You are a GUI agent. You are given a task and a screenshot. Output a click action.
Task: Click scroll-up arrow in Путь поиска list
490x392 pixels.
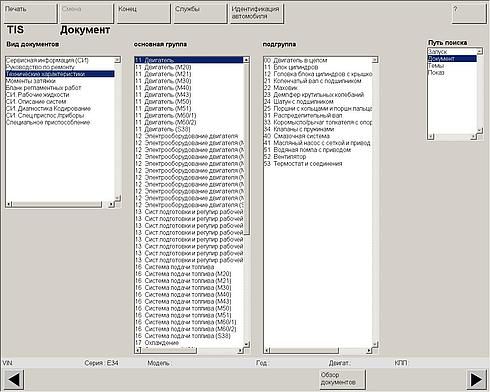(x=479, y=51)
